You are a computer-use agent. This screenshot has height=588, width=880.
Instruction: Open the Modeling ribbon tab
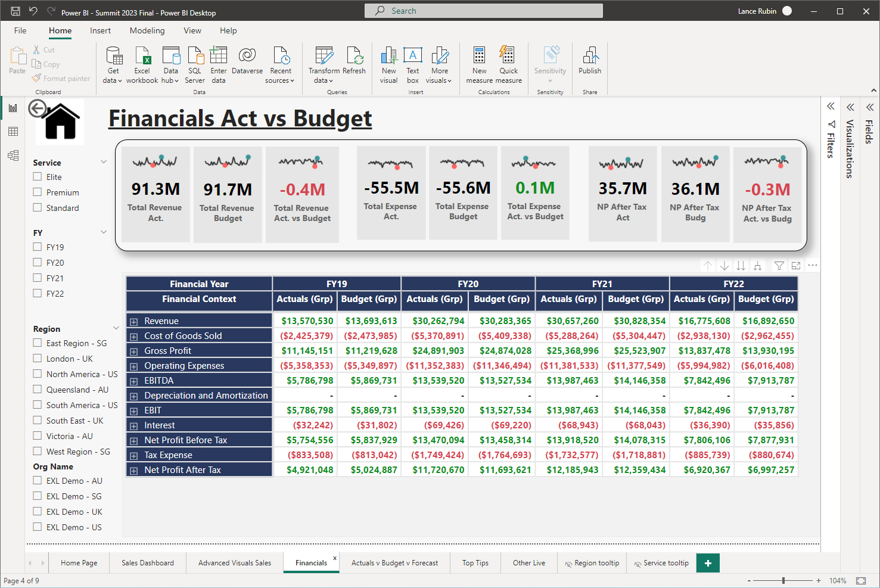click(x=147, y=30)
